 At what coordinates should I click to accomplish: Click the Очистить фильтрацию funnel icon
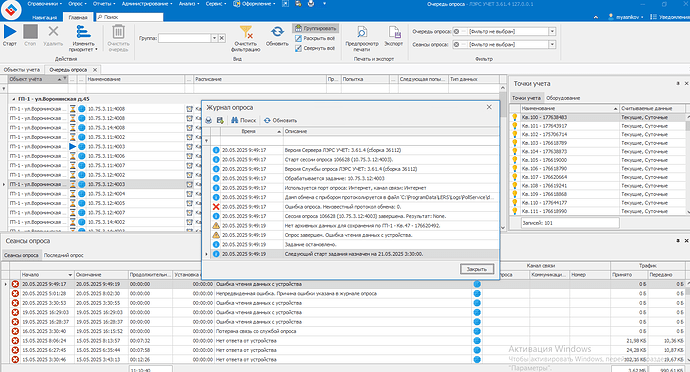point(246,32)
